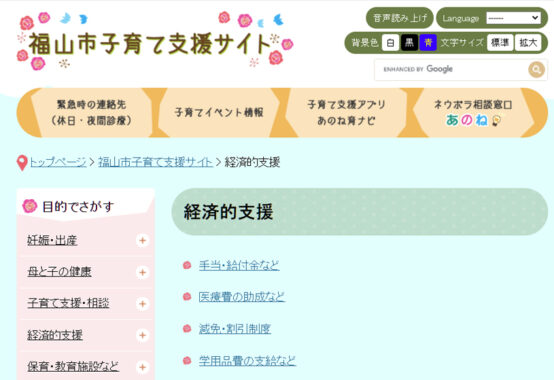This screenshot has height=380, width=554.
Task: Click the flower bullet next to 減免・割引制度
Action: click(187, 328)
